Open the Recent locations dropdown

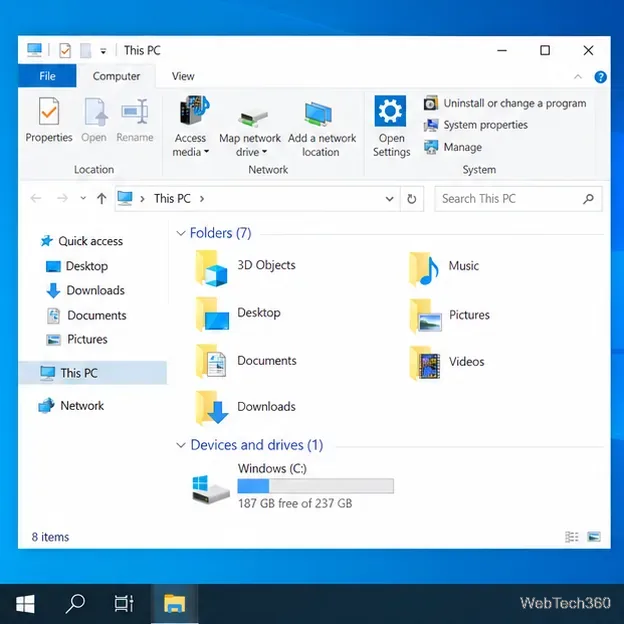coord(83,198)
